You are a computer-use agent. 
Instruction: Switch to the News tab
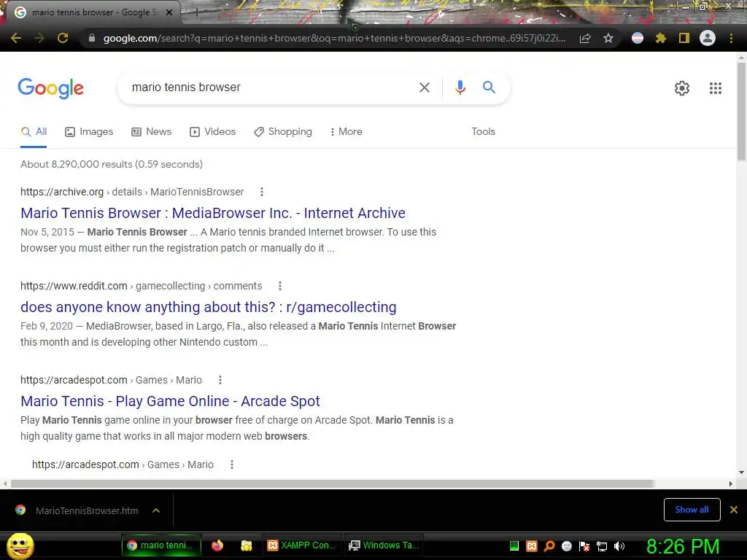click(152, 132)
